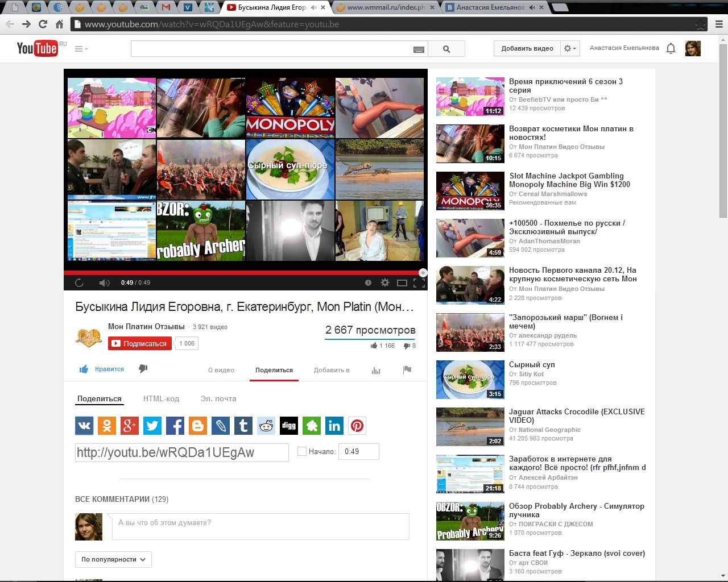
Task: Open notifications bell
Action: pyautogui.click(x=671, y=48)
